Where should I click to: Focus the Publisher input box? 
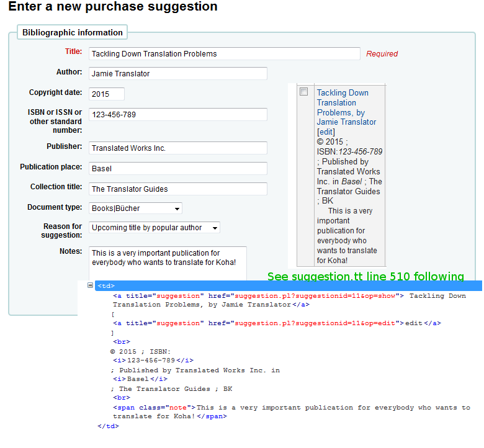(177, 148)
